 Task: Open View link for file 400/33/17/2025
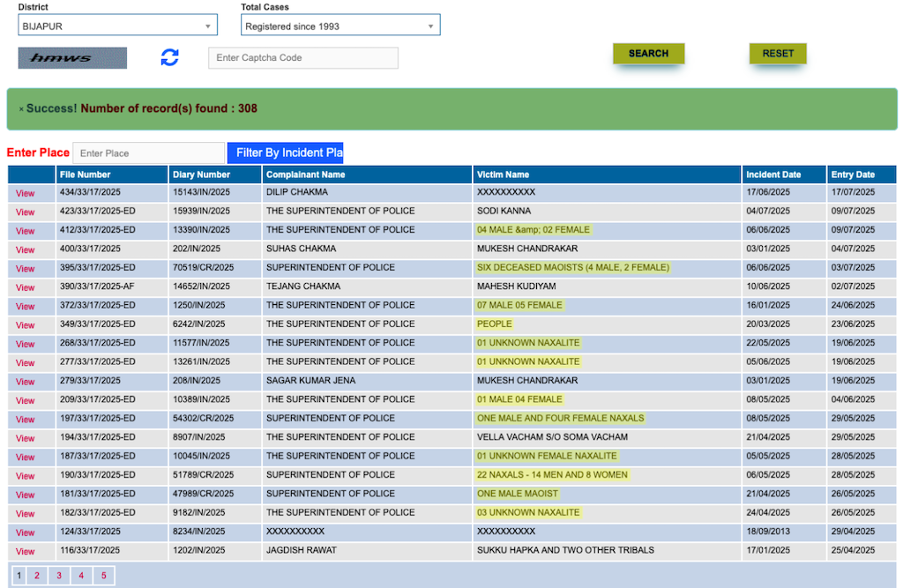(25, 249)
